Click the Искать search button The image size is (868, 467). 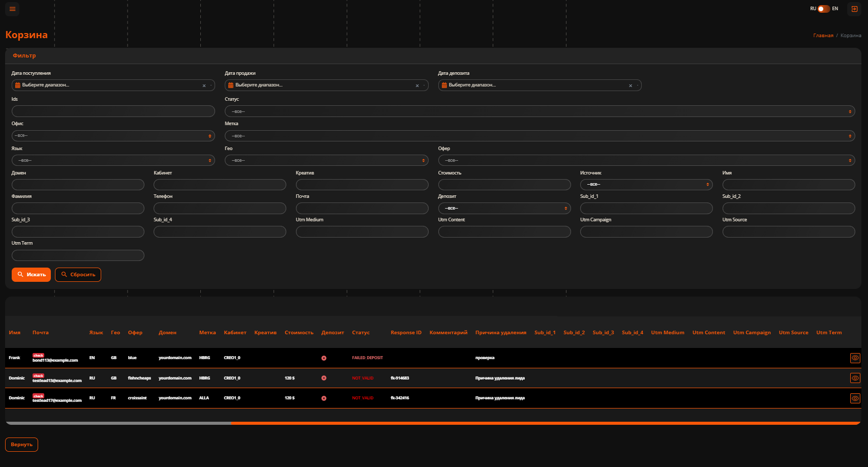(31, 275)
